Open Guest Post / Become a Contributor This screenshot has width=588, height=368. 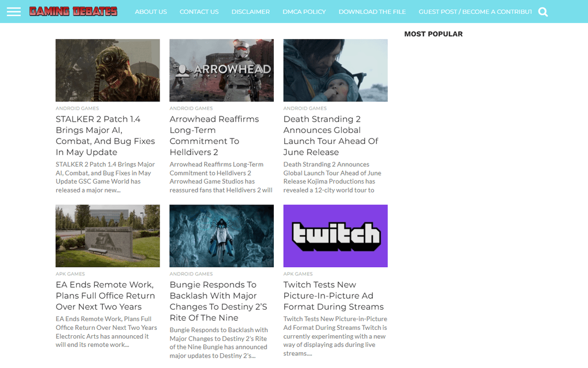pyautogui.click(x=475, y=11)
